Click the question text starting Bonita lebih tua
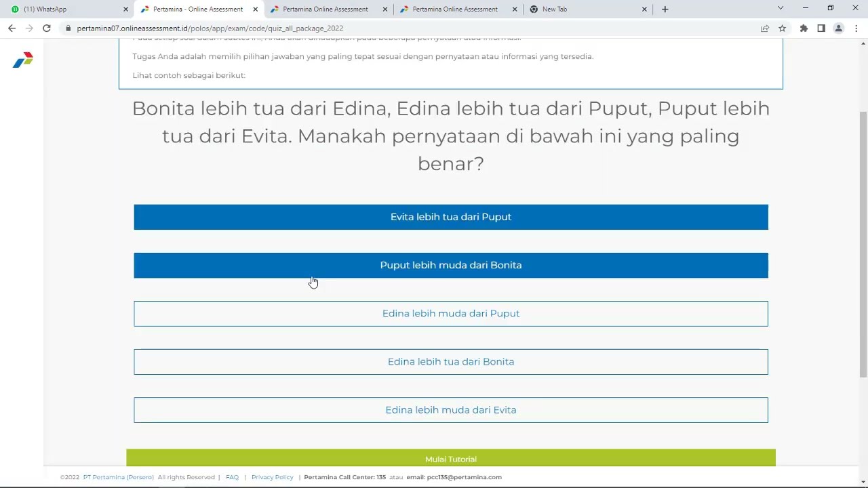868x488 pixels. 451,136
